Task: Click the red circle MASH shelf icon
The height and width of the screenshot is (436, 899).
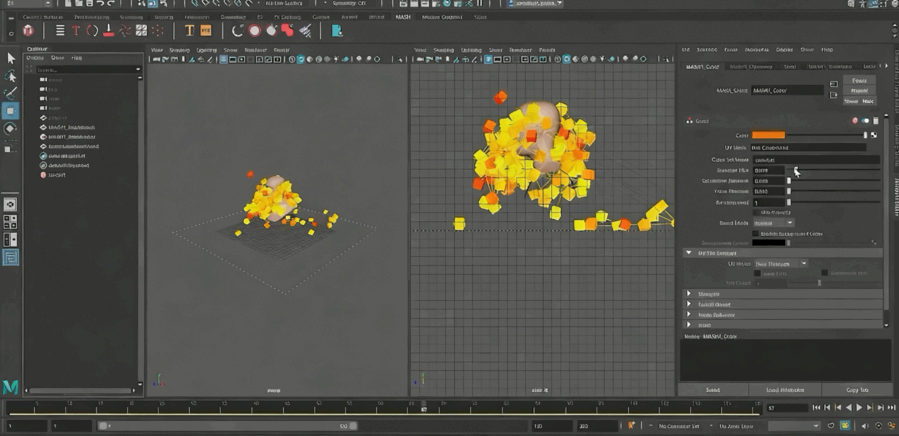Action: pyautogui.click(x=255, y=31)
